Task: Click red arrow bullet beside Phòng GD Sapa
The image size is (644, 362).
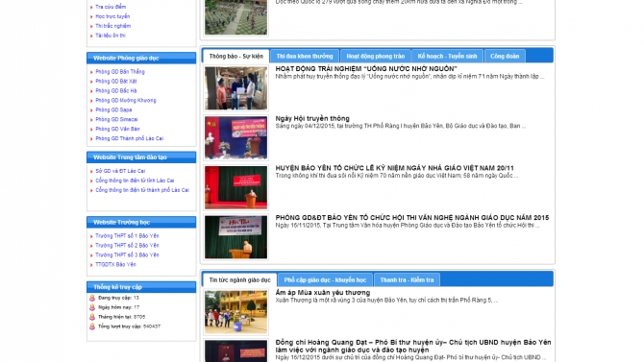Action: (x=91, y=110)
